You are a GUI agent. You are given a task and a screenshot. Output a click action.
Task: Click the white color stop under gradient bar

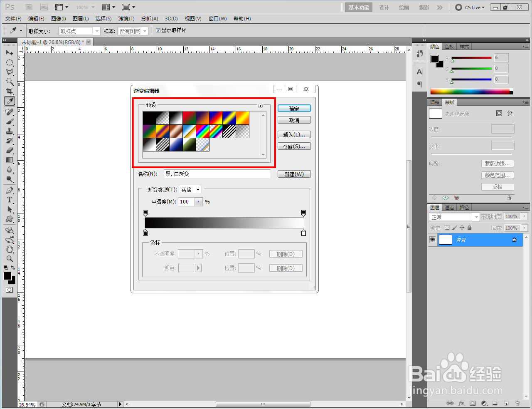click(303, 233)
